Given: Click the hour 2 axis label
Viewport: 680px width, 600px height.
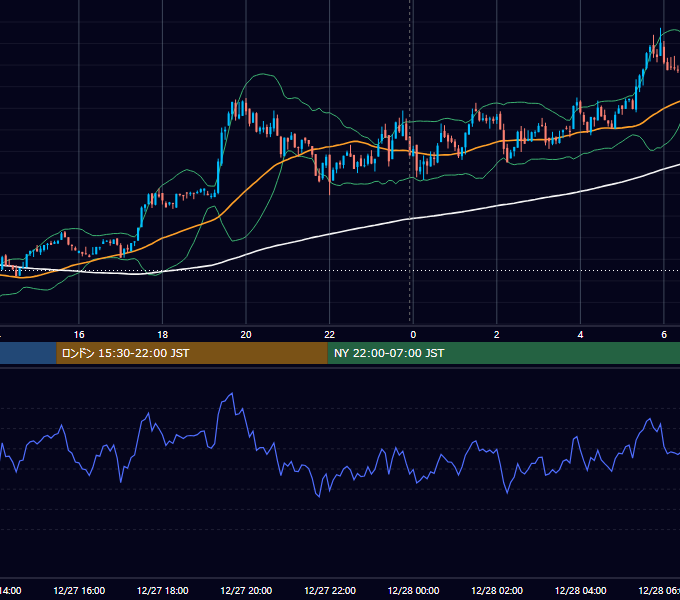Looking at the screenshot, I should point(497,335).
